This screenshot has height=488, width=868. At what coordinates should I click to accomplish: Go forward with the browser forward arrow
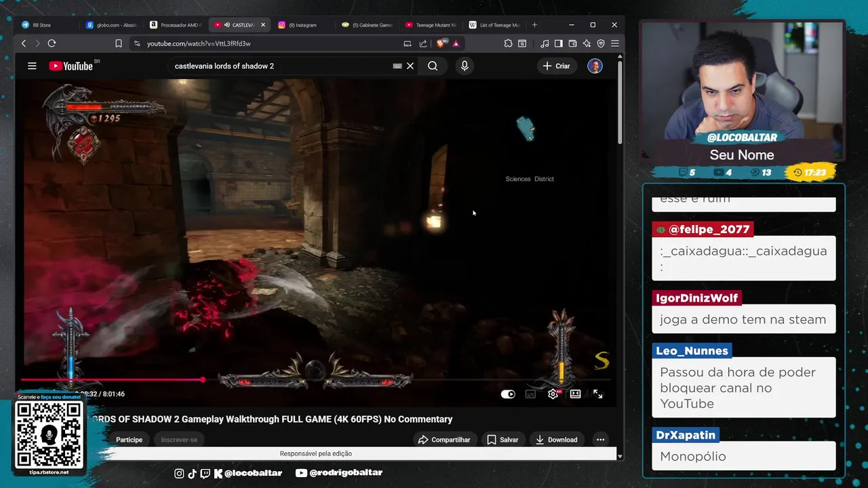coord(37,43)
